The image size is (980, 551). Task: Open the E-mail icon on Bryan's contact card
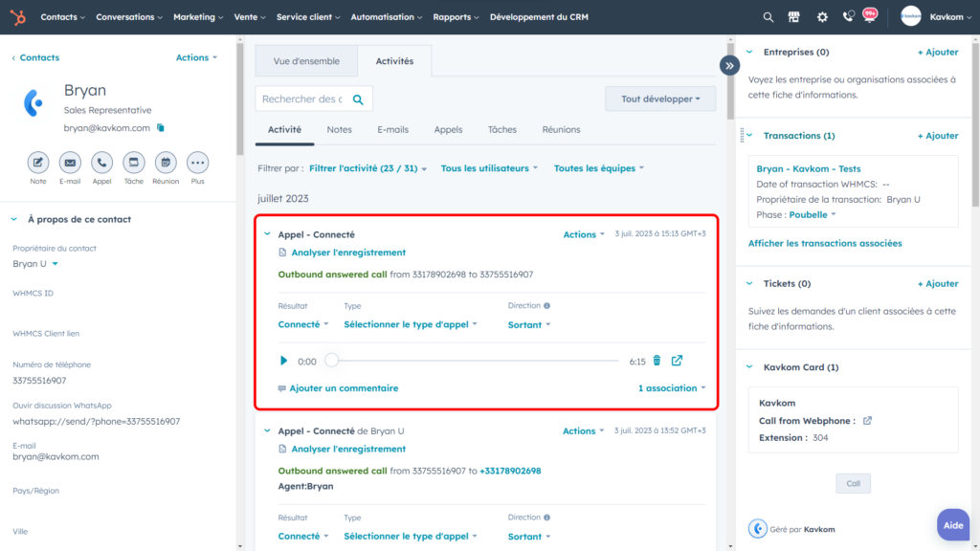coord(69,164)
